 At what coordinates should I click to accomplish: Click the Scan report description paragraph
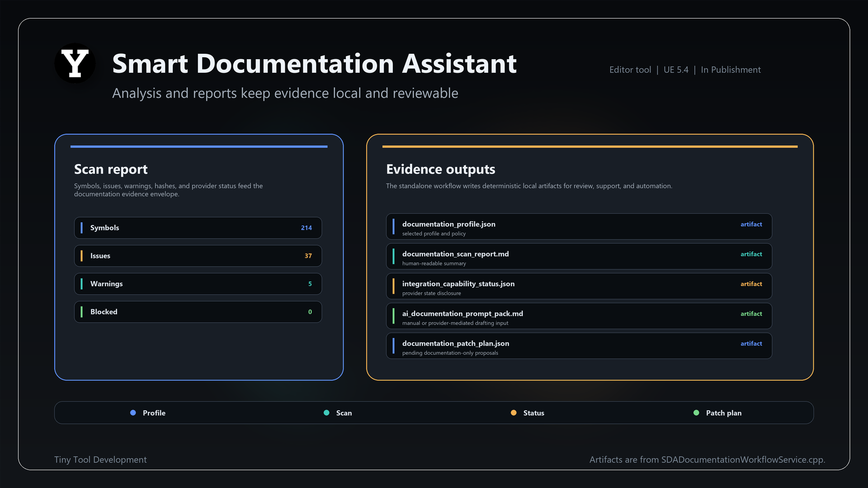[x=168, y=190]
